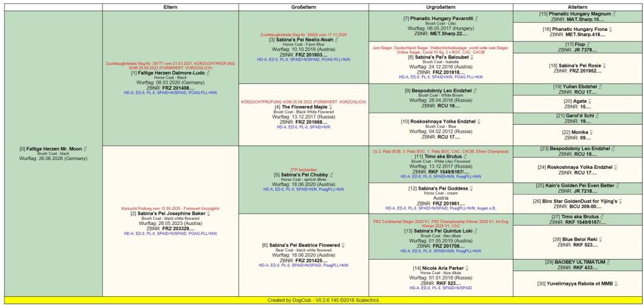Select Timo aka Brutus entry [11]

click(x=441, y=157)
